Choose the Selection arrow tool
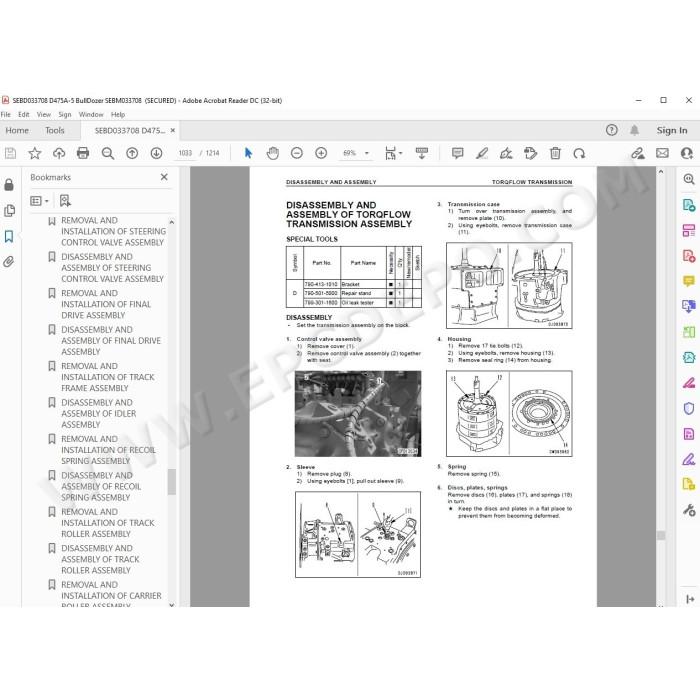This screenshot has height=700, width=700. pos(249,154)
